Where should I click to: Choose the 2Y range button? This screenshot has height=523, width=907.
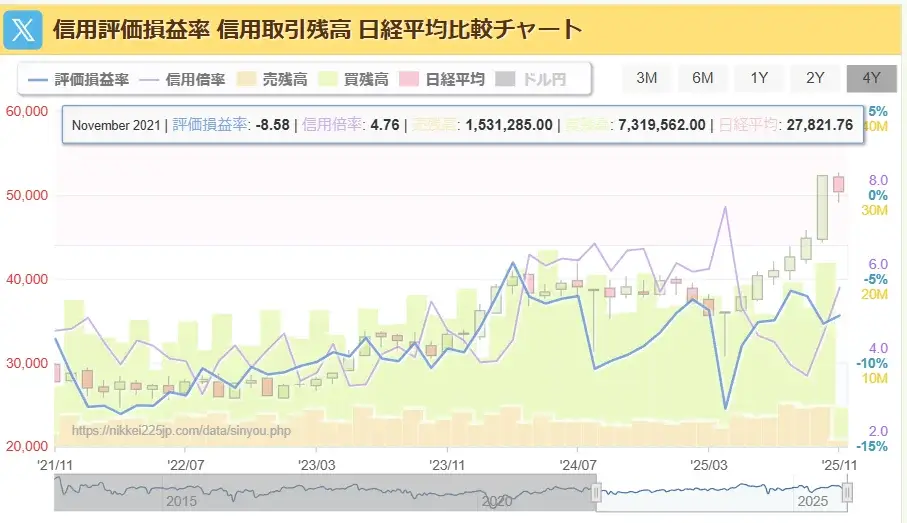tap(815, 78)
